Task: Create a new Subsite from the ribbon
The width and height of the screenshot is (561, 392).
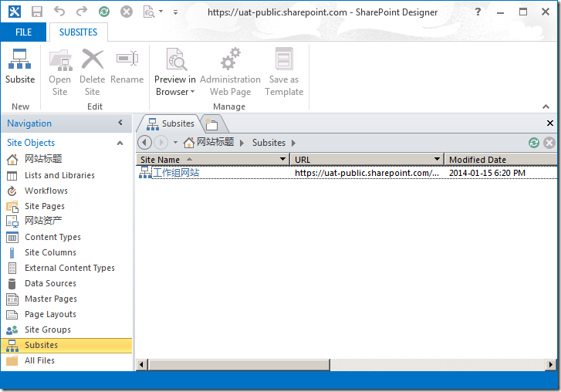Action: click(x=20, y=66)
